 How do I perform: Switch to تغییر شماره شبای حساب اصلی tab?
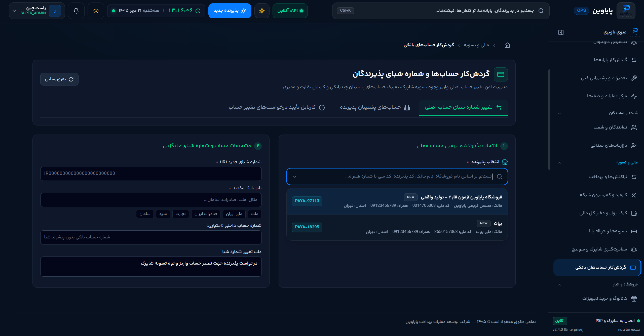click(x=463, y=108)
